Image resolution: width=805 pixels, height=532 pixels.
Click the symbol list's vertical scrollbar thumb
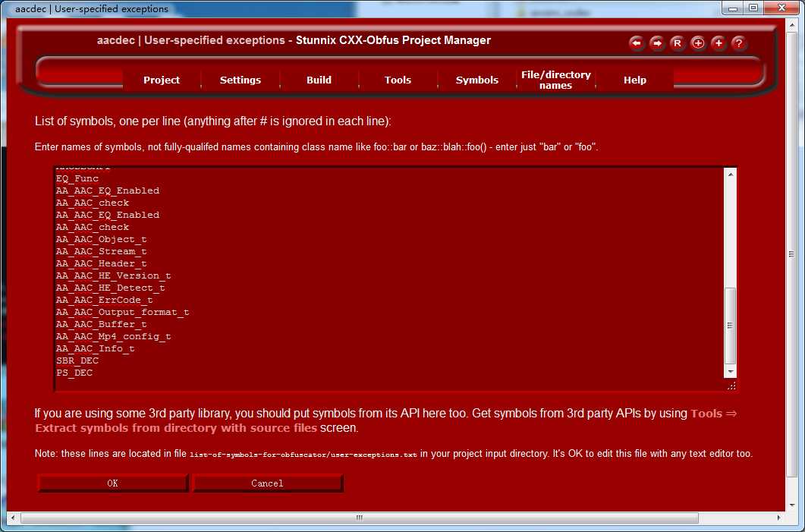pos(731,326)
